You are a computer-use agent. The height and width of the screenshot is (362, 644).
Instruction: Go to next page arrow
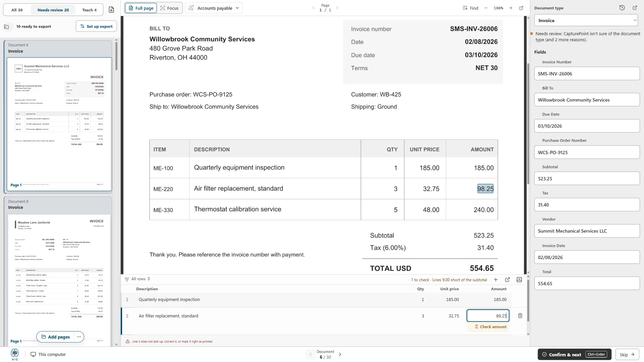coord(337,8)
